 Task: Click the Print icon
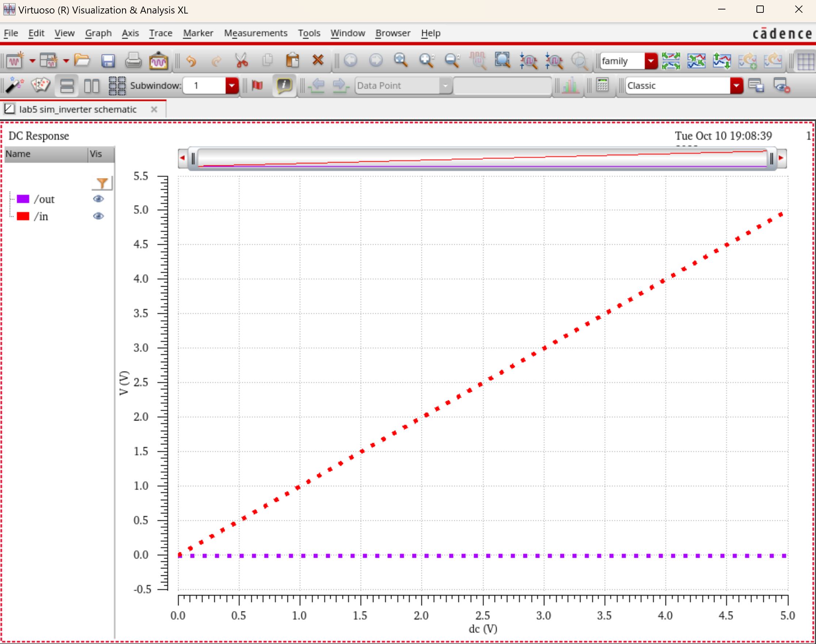pyautogui.click(x=133, y=61)
